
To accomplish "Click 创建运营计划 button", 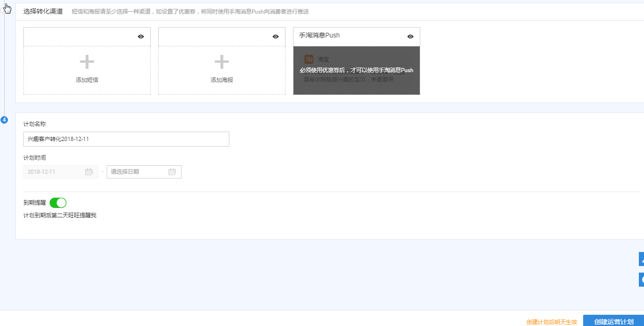I will [614, 322].
